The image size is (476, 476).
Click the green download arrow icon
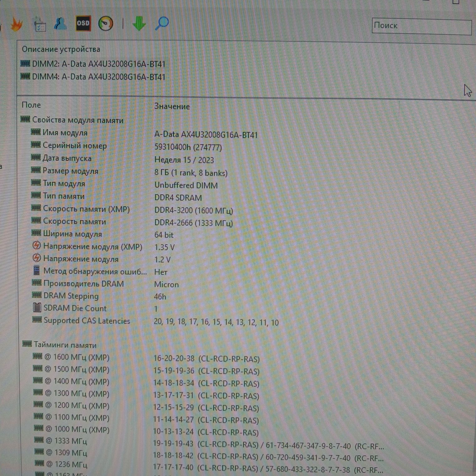tap(139, 23)
